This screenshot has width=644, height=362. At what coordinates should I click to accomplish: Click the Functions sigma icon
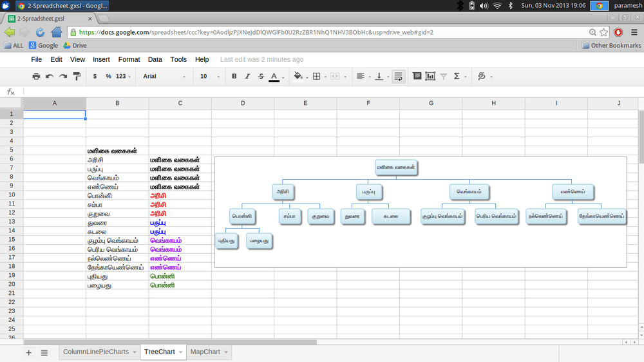(457, 76)
